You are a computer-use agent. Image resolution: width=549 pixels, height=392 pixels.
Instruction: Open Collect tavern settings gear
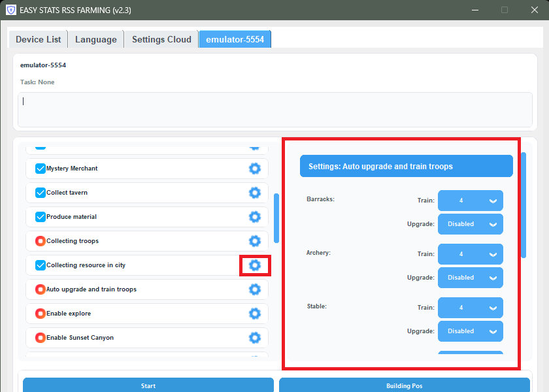254,193
